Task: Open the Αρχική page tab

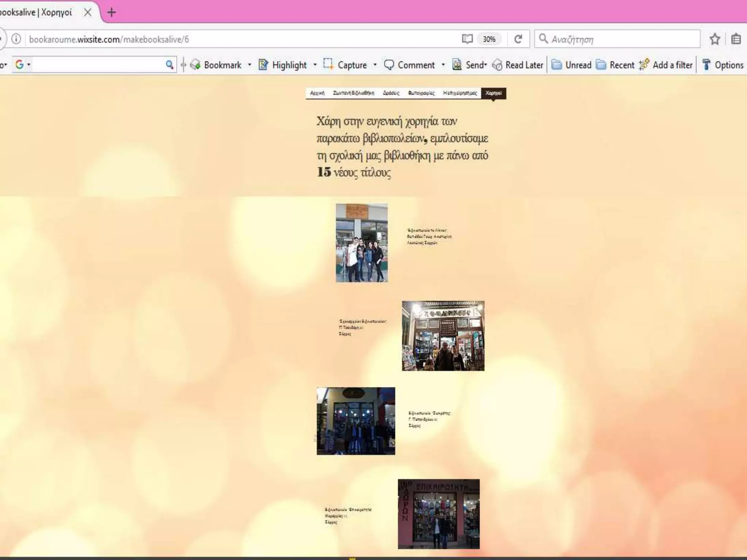Action: tap(317, 93)
